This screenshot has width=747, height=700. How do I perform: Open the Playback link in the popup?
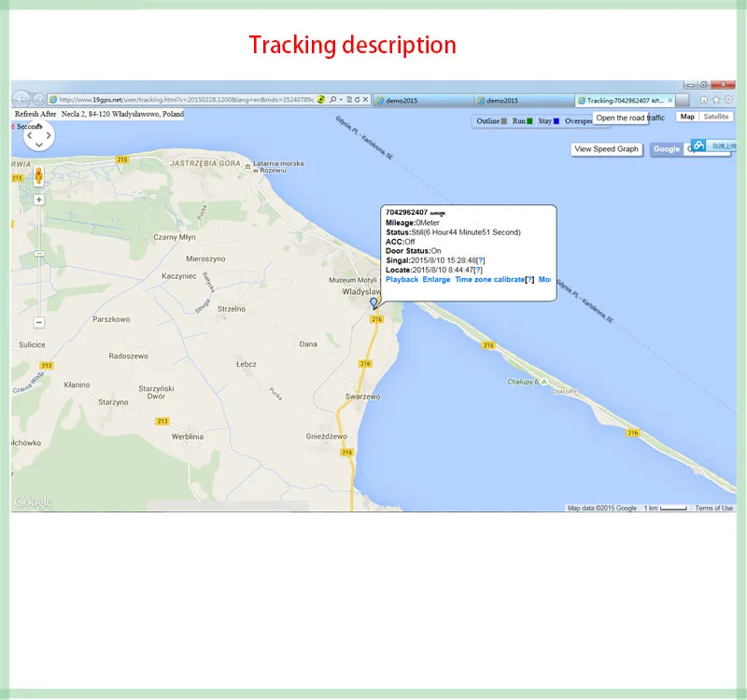click(402, 279)
